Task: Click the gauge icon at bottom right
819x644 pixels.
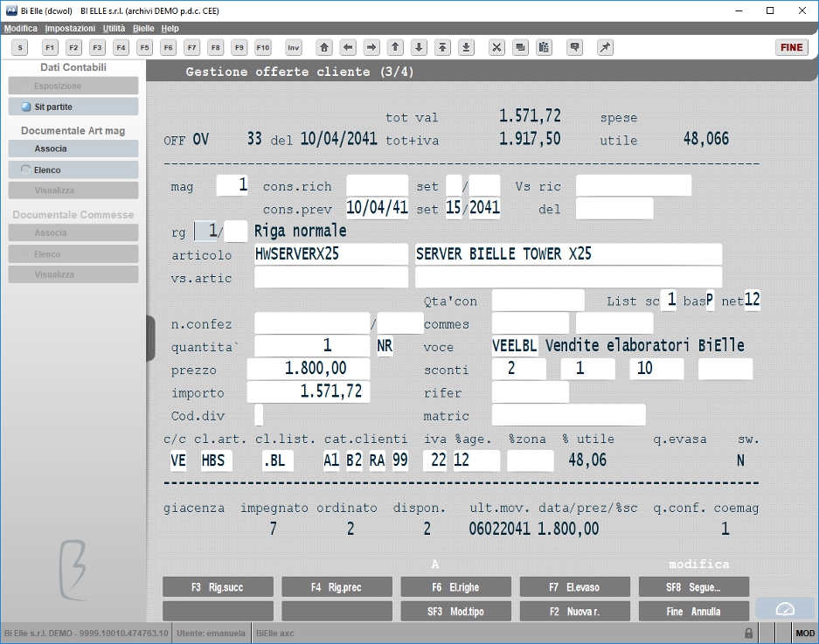Action: coord(785,609)
